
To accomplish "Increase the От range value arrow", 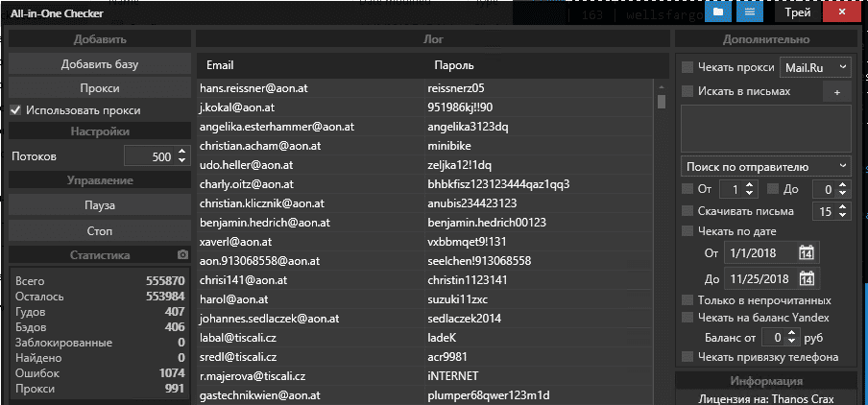I will [749, 186].
